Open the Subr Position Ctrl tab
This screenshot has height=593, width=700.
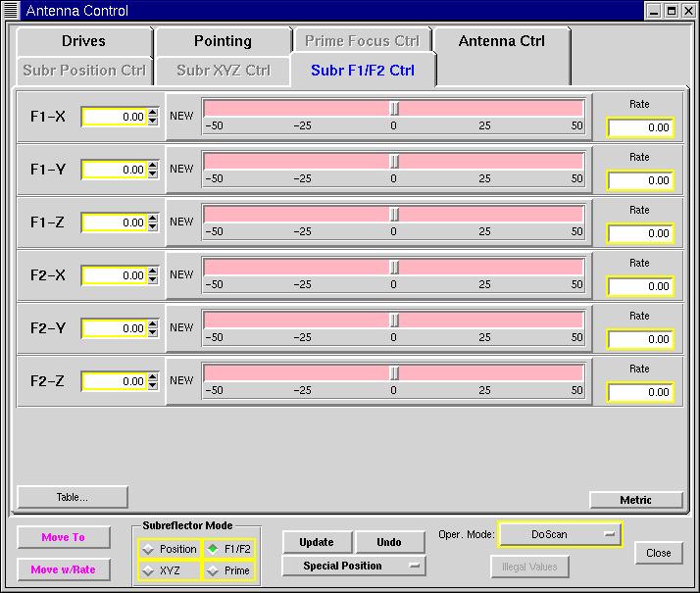coord(84,71)
